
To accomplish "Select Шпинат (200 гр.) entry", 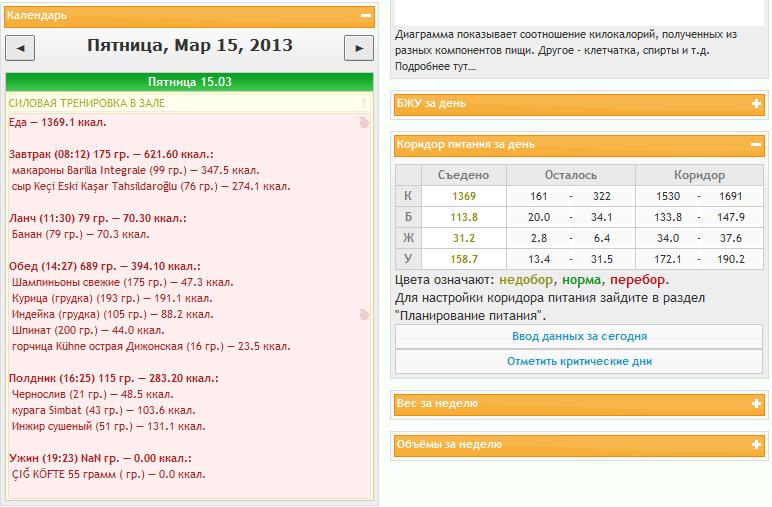I will point(88,330).
